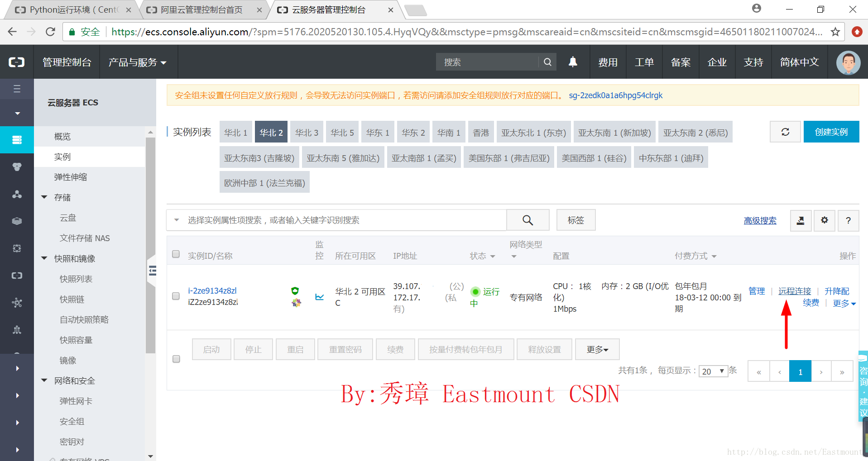Click the layered stack icon in left rail
Viewport: 868px width, 461px height.
17,221
